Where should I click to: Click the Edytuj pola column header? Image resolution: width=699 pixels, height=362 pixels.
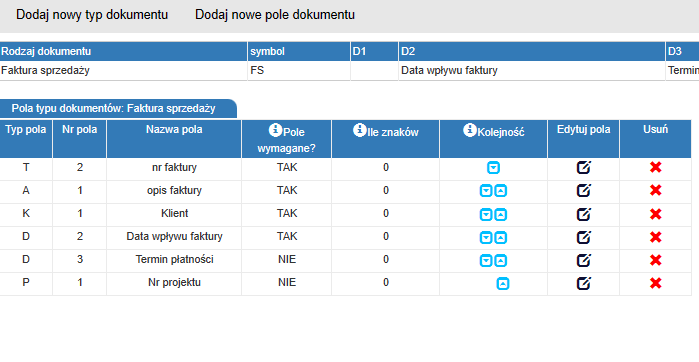583,139
